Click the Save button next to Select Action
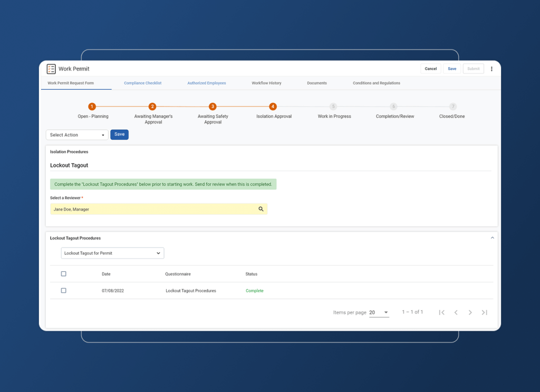540x392 pixels. click(119, 135)
